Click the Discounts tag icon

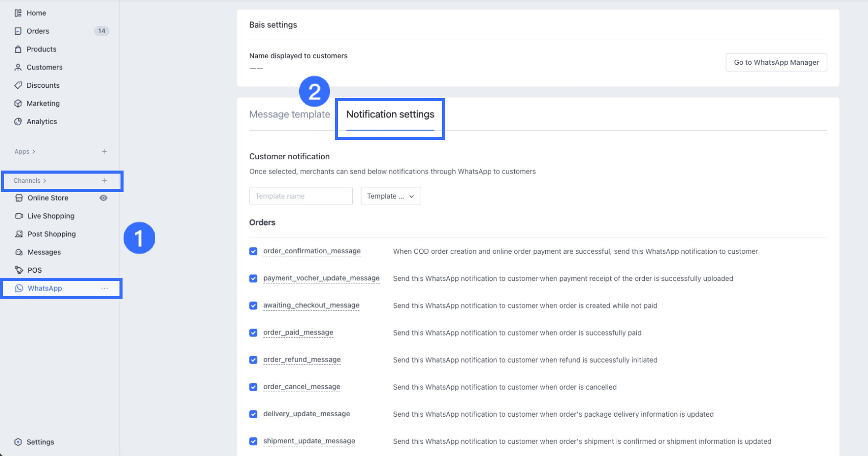tap(18, 85)
